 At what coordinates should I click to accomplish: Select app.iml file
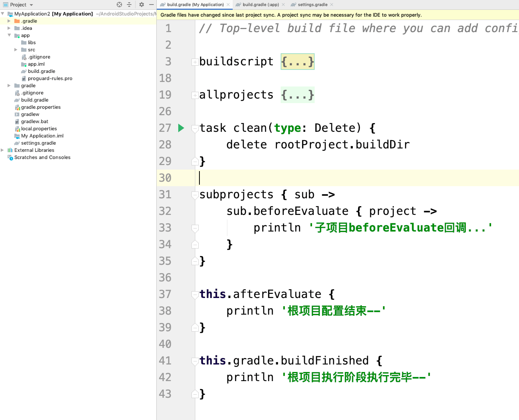(36, 64)
